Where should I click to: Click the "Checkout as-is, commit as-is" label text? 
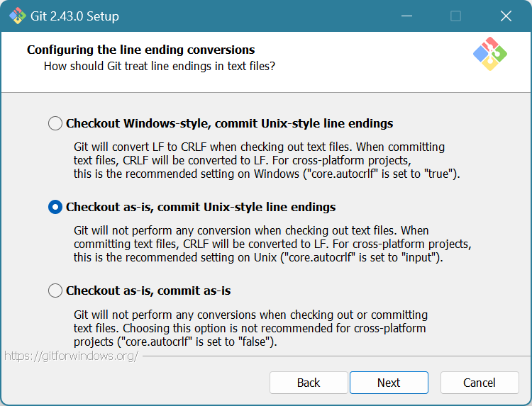click(148, 291)
